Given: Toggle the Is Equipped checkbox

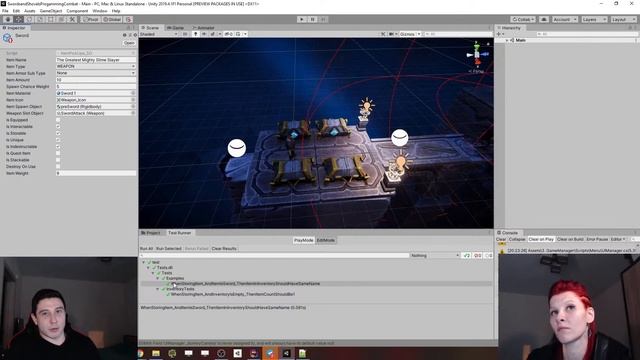Looking at the screenshot, I should tap(58, 120).
